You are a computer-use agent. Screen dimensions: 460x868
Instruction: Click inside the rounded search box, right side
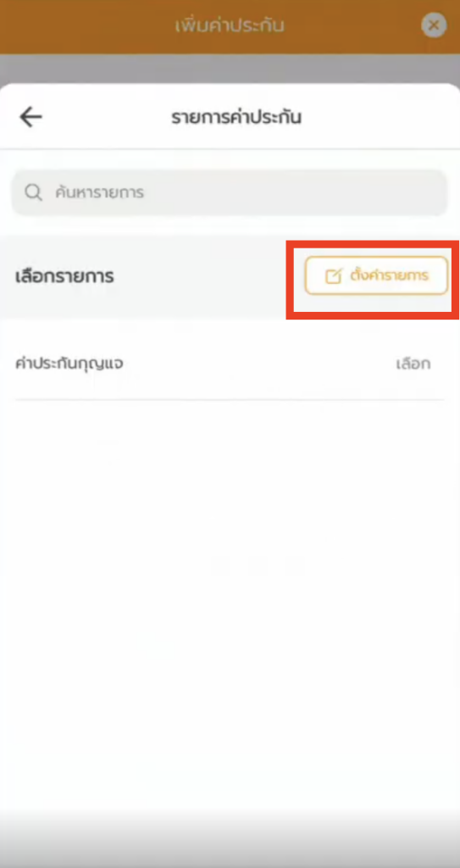pos(332,192)
